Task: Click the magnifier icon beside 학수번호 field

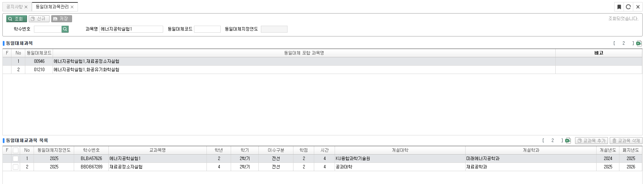Action: coord(65,29)
